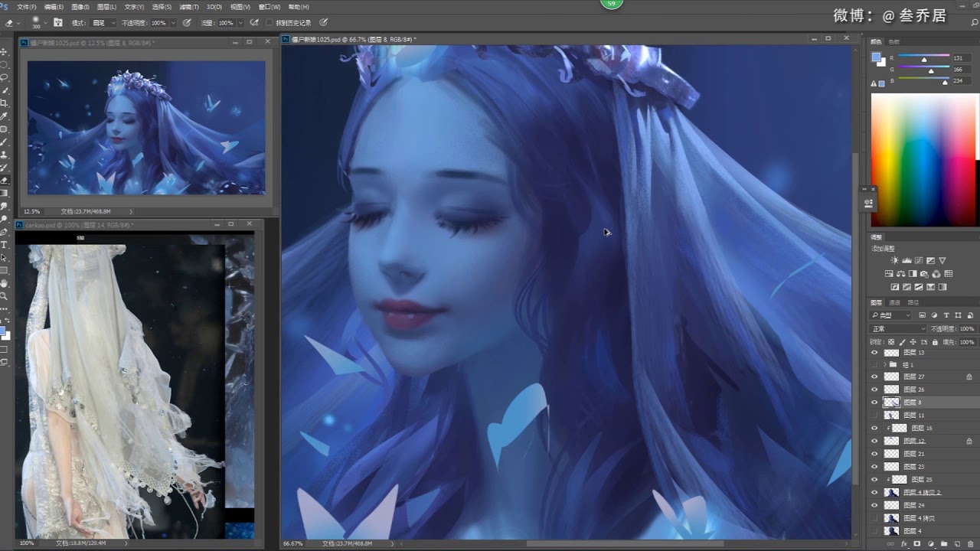
Task: Hide layer 图层 13
Action: tap(874, 353)
